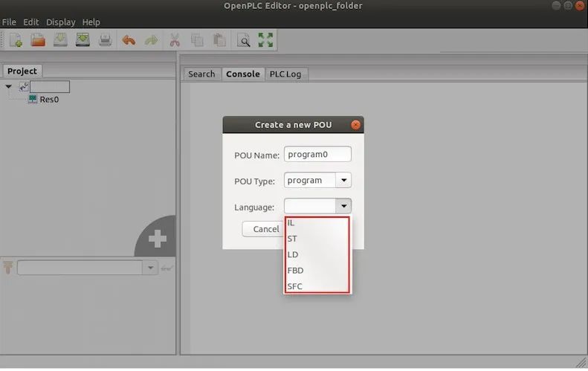Click the Print toolbar icon
Image resolution: width=588 pixels, height=371 pixels.
(x=105, y=40)
